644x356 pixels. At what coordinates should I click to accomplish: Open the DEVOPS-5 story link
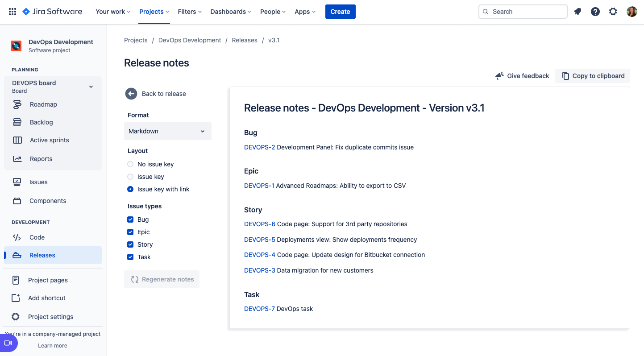click(260, 240)
